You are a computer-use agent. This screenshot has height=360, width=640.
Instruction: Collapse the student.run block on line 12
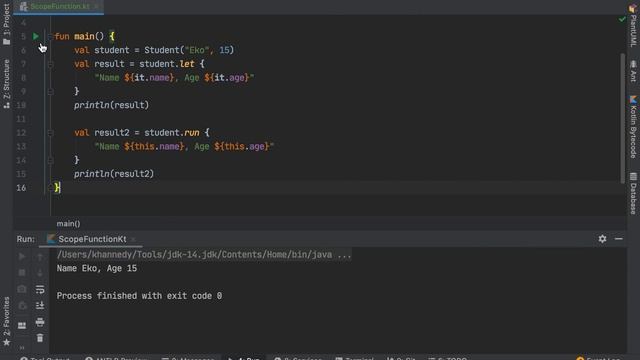click(x=50, y=133)
